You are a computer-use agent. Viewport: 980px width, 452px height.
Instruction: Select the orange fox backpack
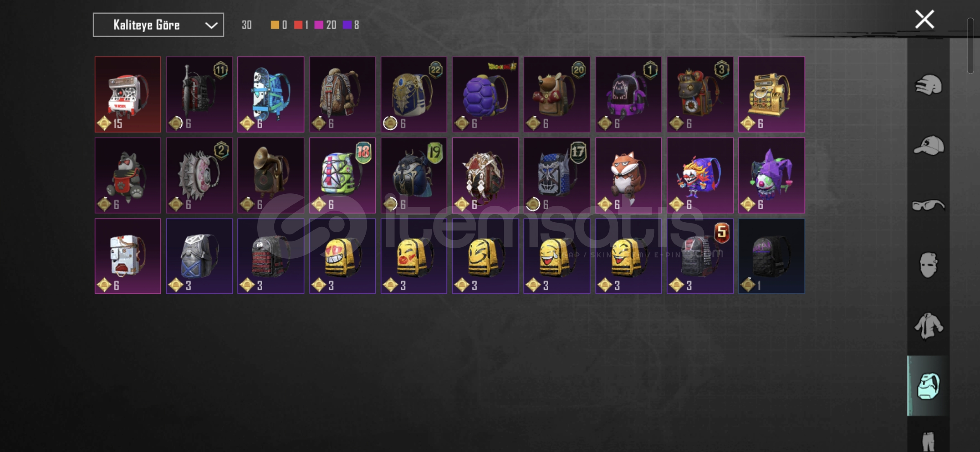629,175
